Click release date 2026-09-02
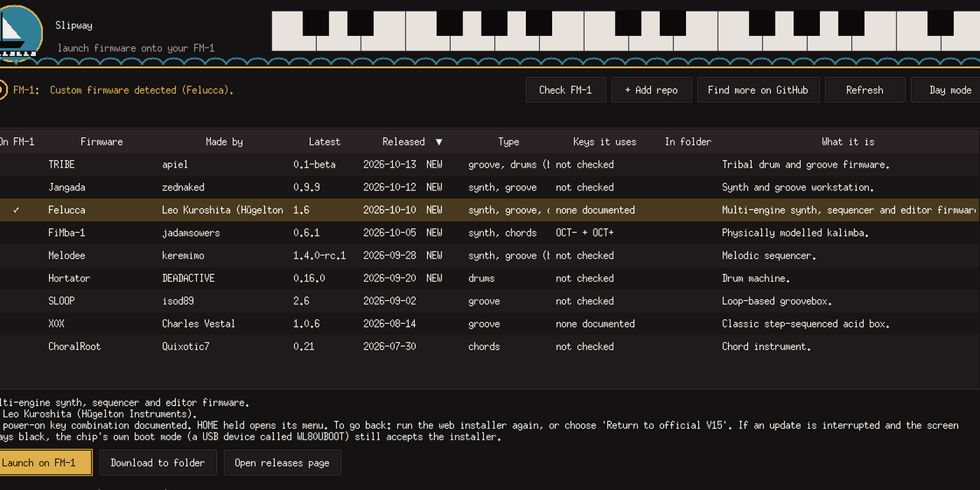Viewport: 980px width, 490px height. click(390, 301)
